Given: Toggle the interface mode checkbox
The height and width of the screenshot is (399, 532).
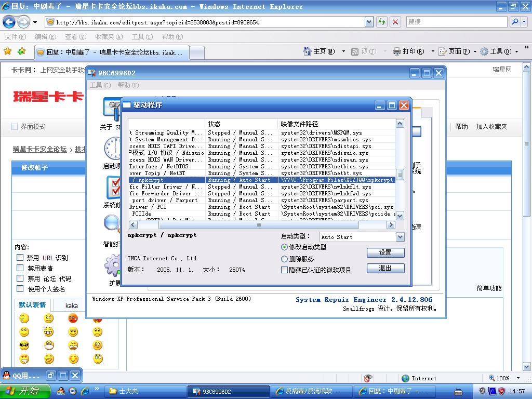Looking at the screenshot, I should [x=15, y=127].
